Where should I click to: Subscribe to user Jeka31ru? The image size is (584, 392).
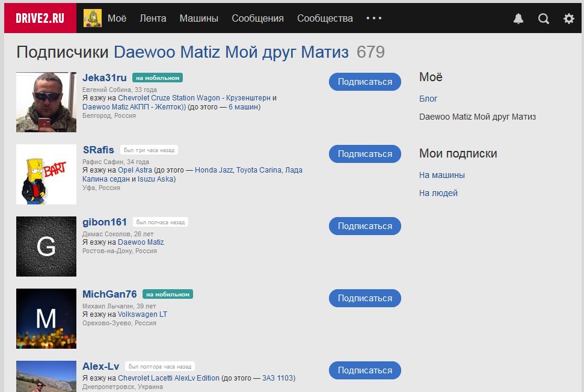[364, 82]
